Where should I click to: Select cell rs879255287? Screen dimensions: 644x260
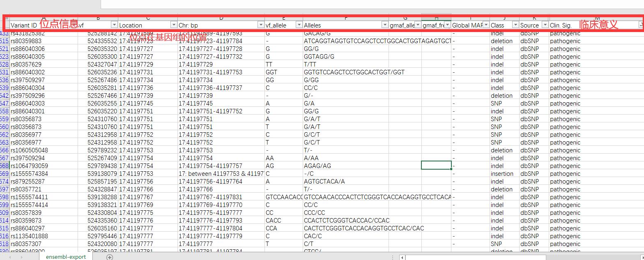pos(44,182)
